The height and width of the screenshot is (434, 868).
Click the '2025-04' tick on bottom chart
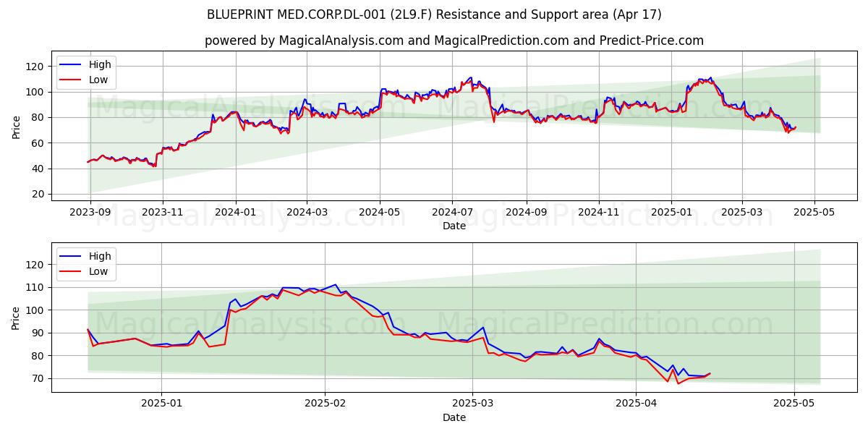click(636, 404)
